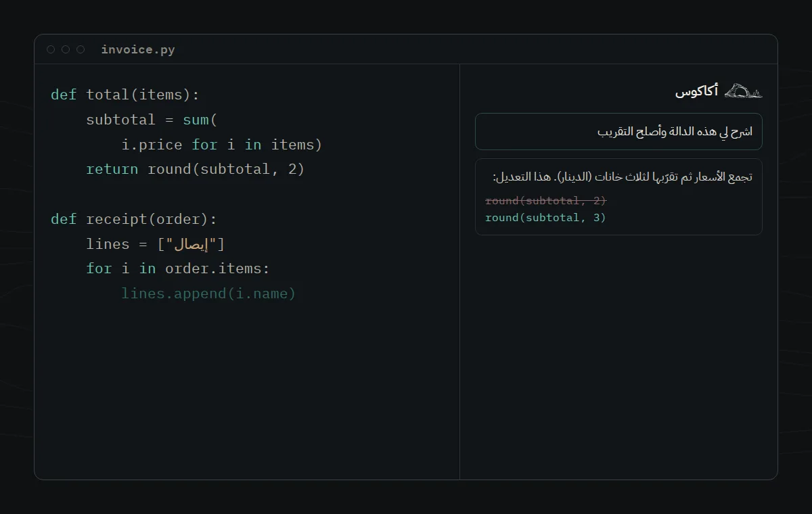
Task: Click the line def receipt(order):
Action: tap(134, 219)
